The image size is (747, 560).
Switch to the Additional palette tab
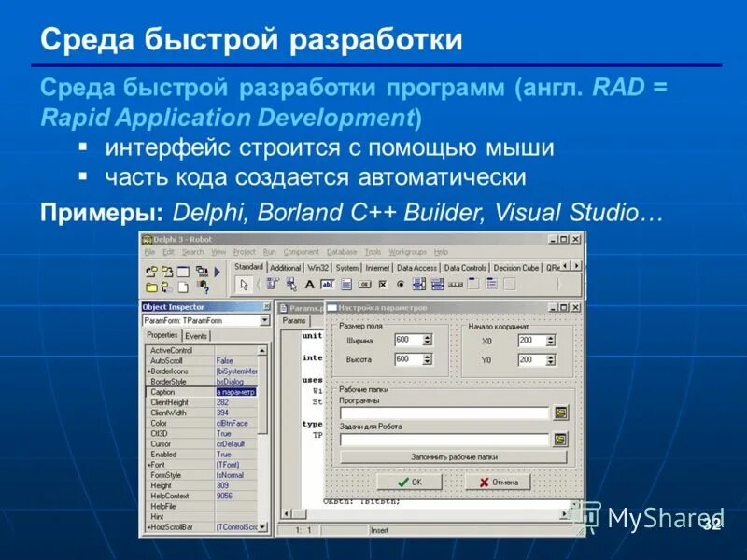(x=286, y=268)
